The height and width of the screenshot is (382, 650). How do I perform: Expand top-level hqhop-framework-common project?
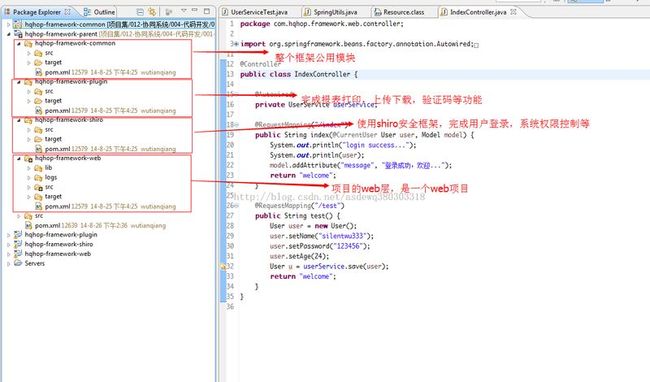(x=8, y=24)
